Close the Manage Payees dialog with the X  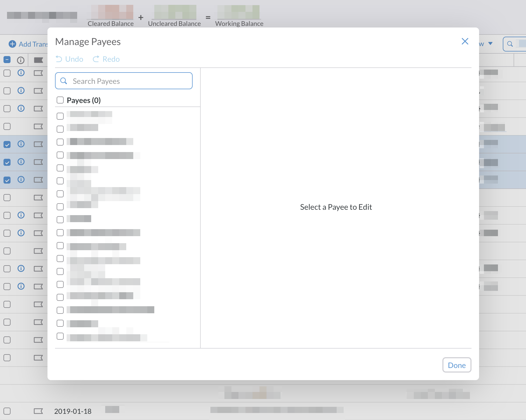tap(465, 41)
